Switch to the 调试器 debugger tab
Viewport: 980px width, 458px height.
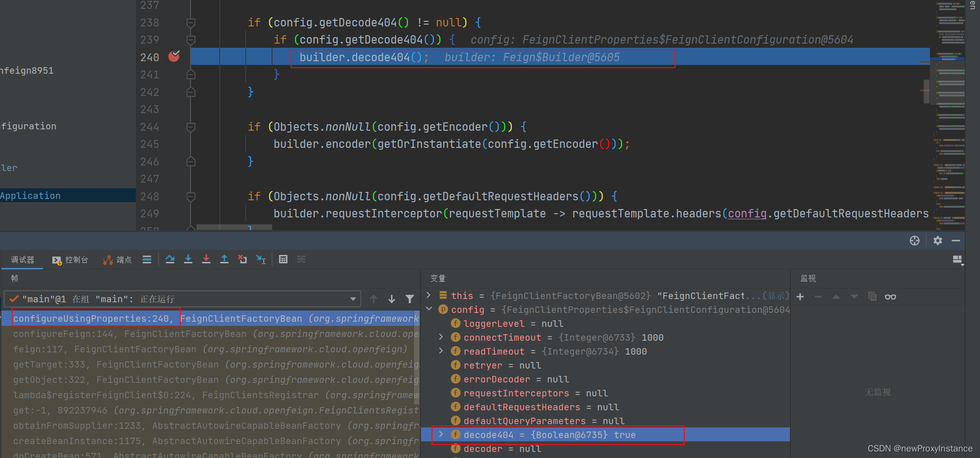[x=23, y=260]
